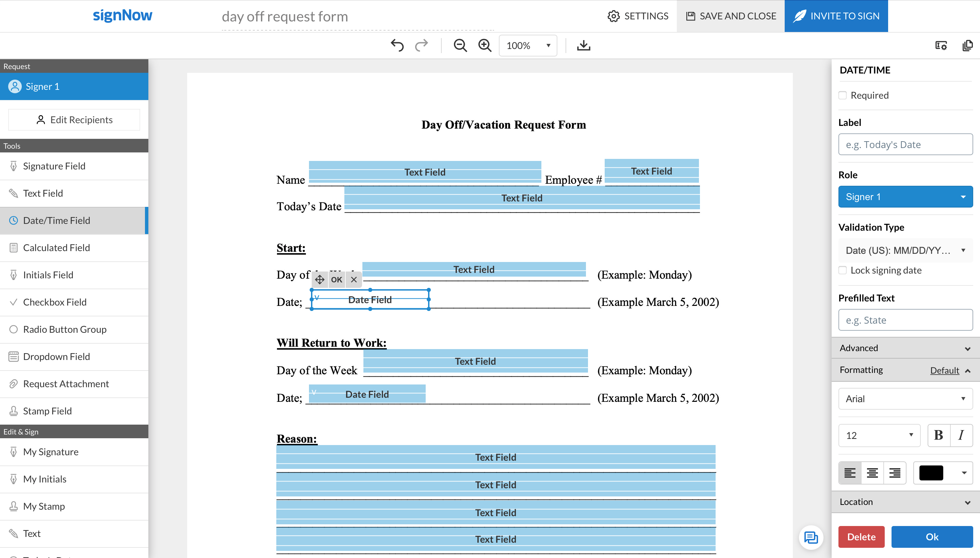Click the move handle on selected Date Field
Screen dimensions: 980x558
320,279
